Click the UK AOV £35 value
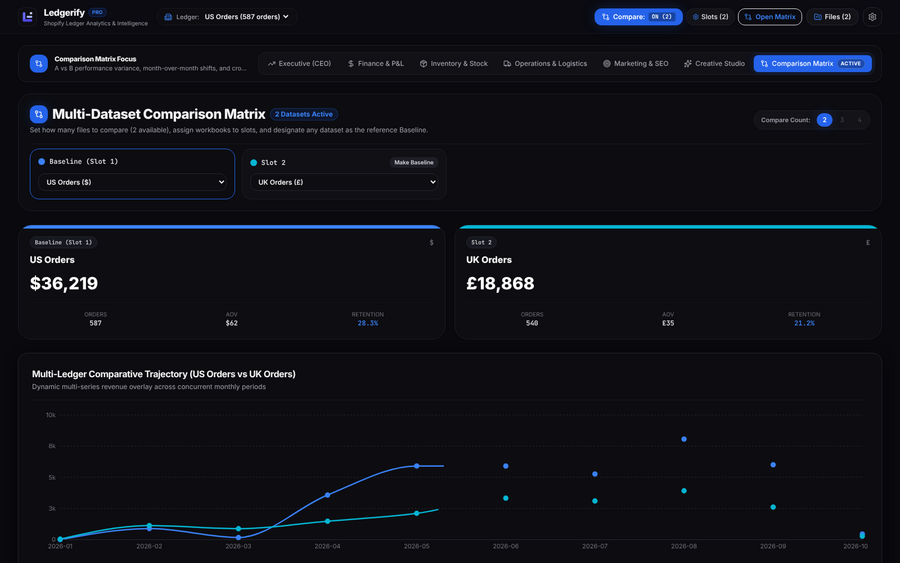Viewport: 900px width, 563px height. (668, 323)
